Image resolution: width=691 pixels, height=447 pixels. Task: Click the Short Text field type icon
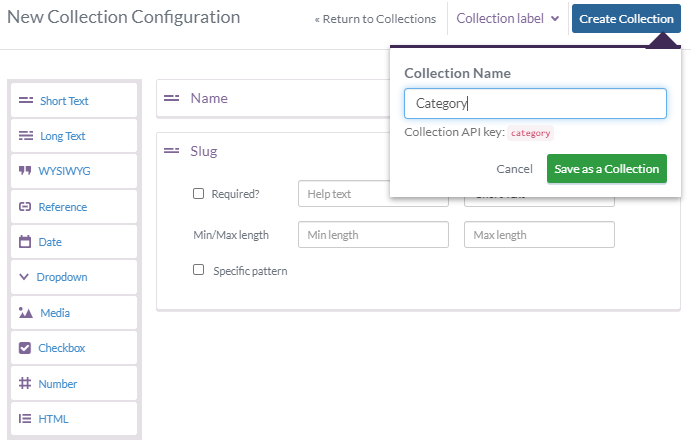coord(26,101)
